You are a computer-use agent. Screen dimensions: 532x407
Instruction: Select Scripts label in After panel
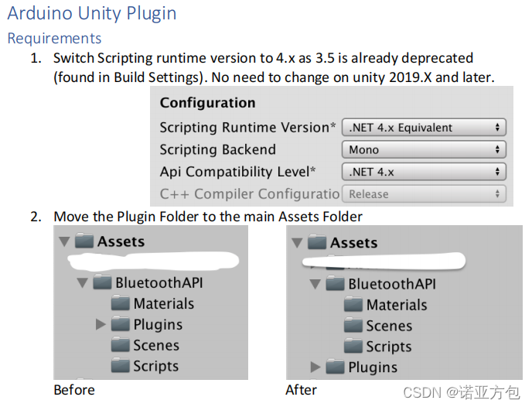[389, 347]
